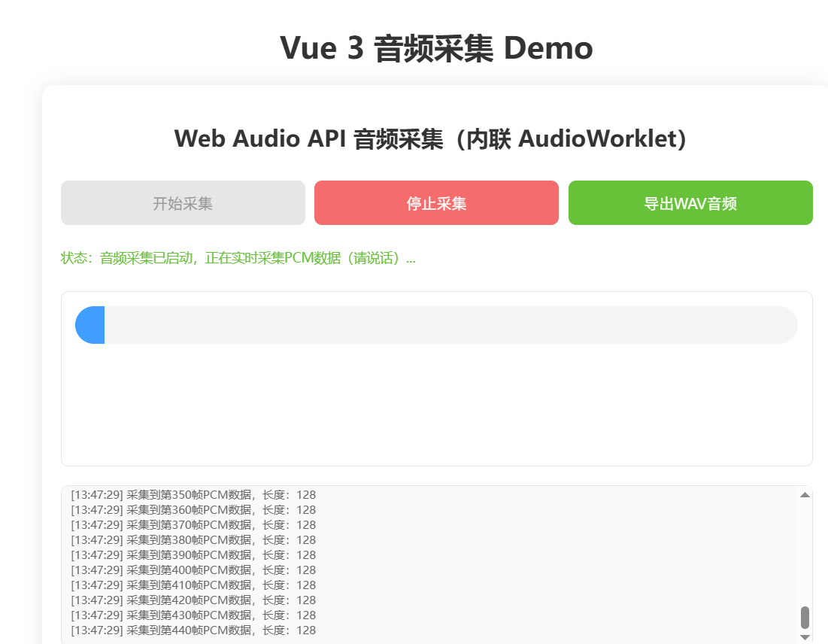The height and width of the screenshot is (644, 828).
Task: Select log line for 第370帧PCM数据
Action: pyautogui.click(x=193, y=525)
